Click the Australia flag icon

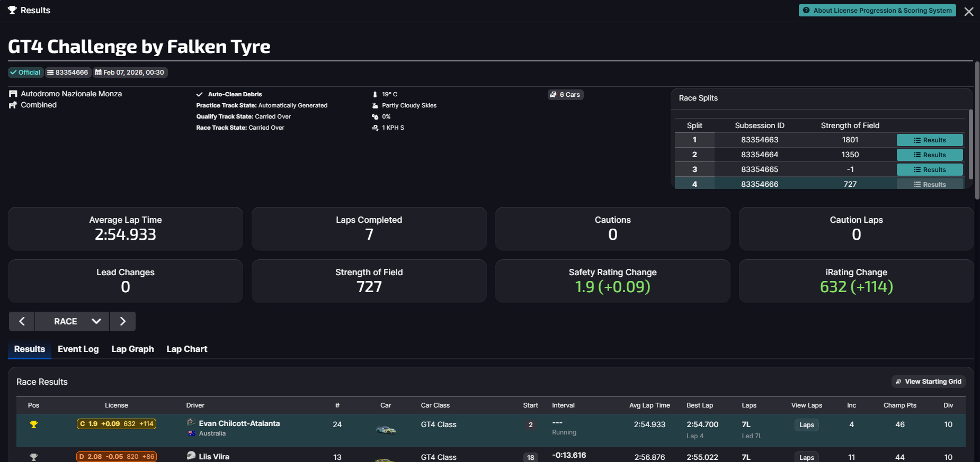pos(192,433)
